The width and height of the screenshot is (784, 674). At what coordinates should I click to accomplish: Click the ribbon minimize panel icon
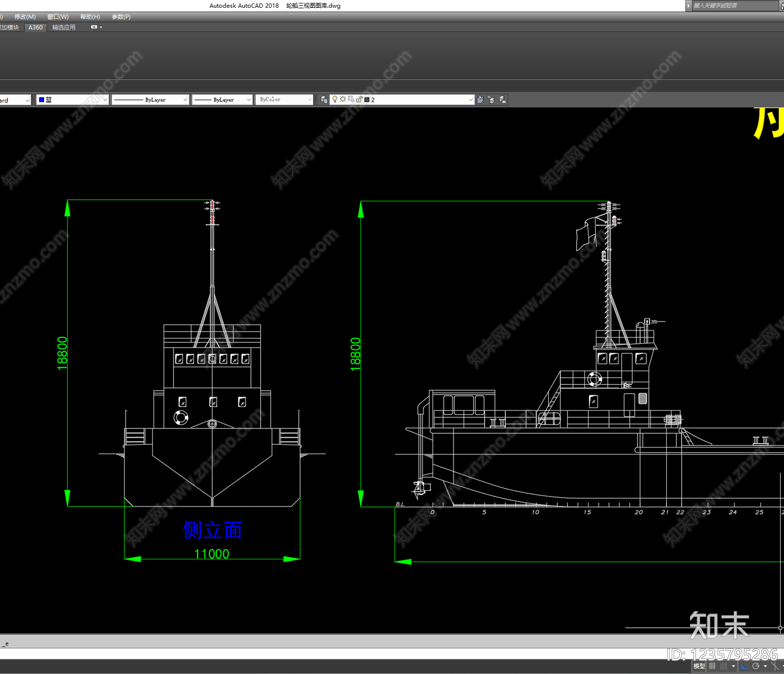point(94,27)
